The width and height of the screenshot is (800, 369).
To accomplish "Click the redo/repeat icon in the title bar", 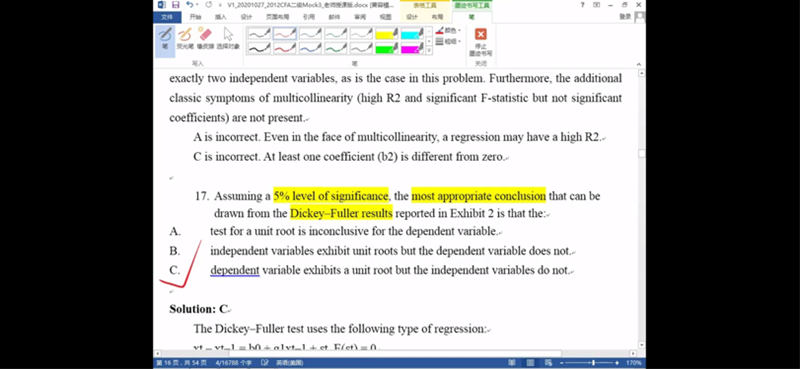I will [208, 5].
